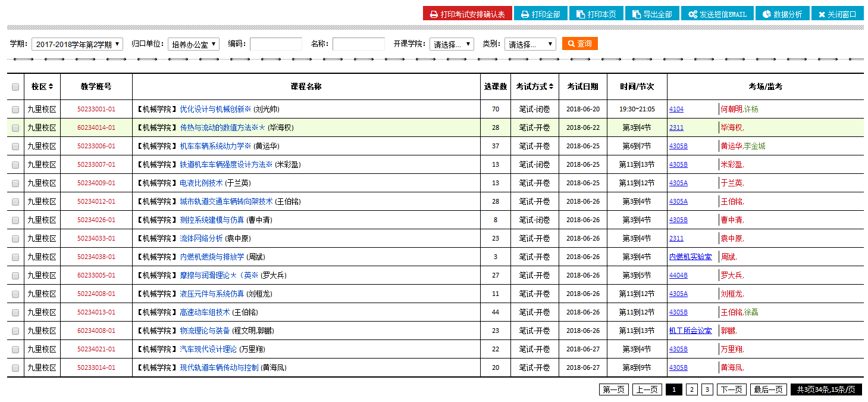Toggle the select-all checkbox in table header
Screen dimensions: 868x402
coord(15,87)
